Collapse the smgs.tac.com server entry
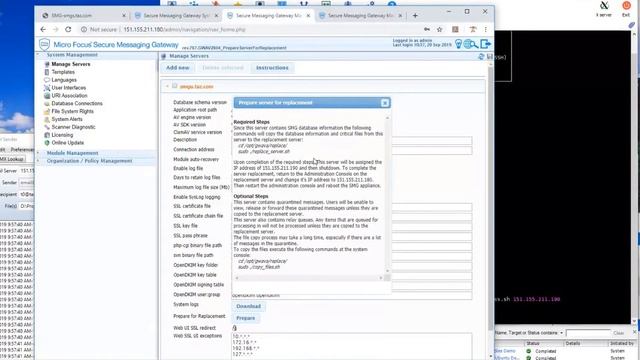Image resolution: width=640 pixels, height=360 pixels. (x=167, y=87)
